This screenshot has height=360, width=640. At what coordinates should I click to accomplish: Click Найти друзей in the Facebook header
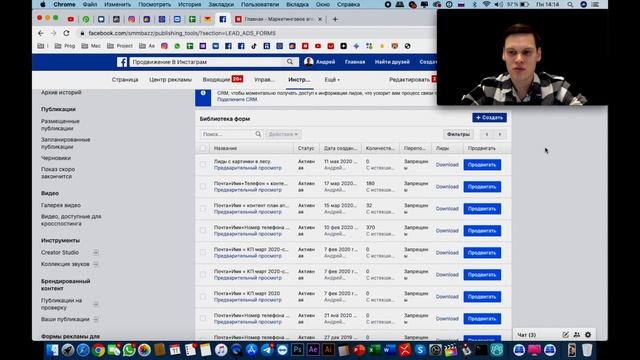coord(392,62)
